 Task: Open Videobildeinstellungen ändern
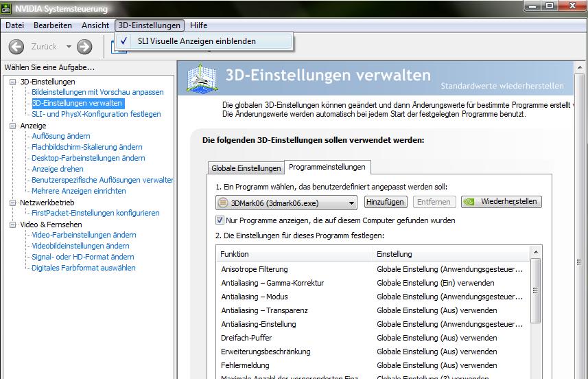80,246
